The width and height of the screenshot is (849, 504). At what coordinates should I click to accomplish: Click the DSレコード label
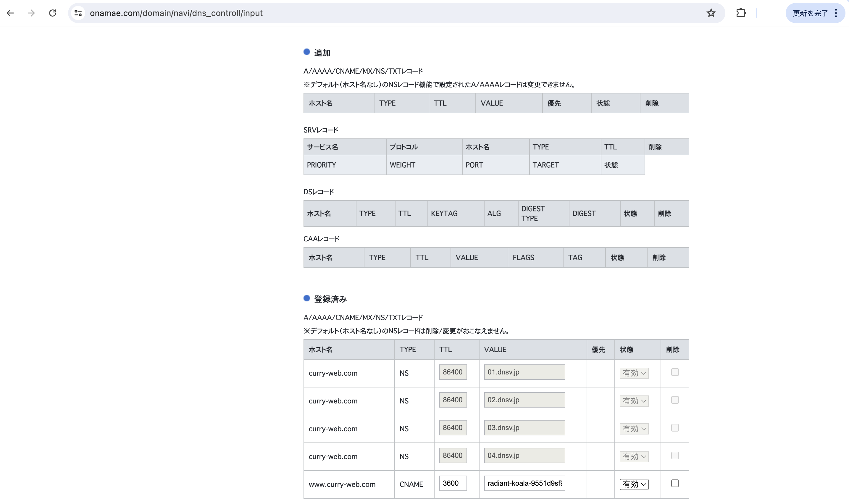[x=319, y=192]
